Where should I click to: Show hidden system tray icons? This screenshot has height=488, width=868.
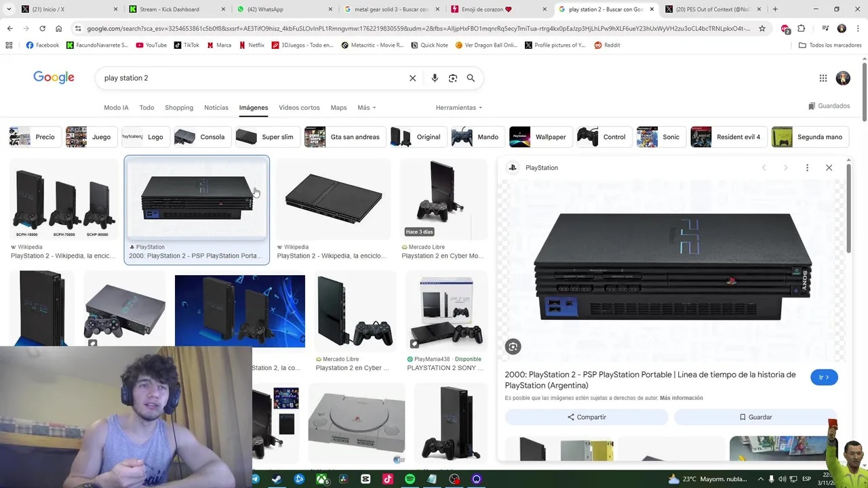click(x=760, y=479)
